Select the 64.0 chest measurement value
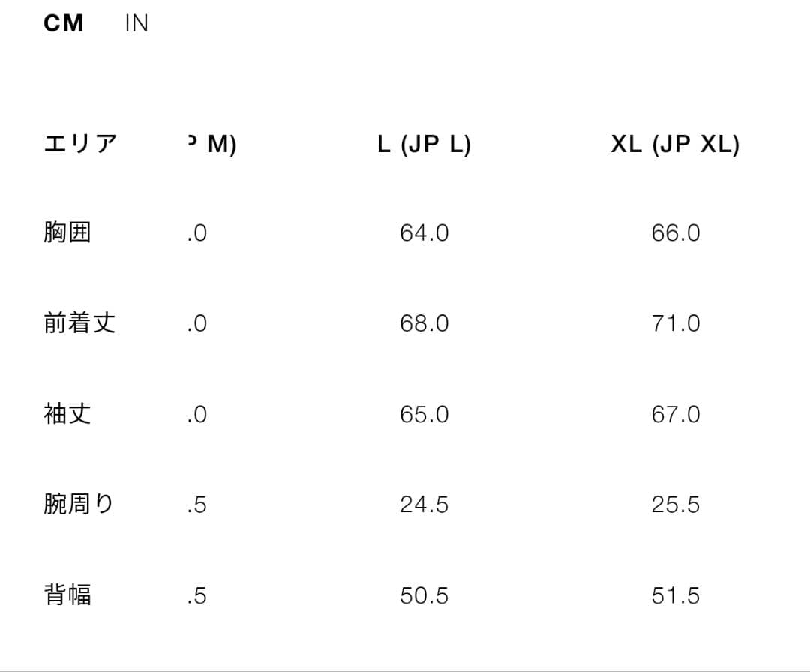 point(424,232)
